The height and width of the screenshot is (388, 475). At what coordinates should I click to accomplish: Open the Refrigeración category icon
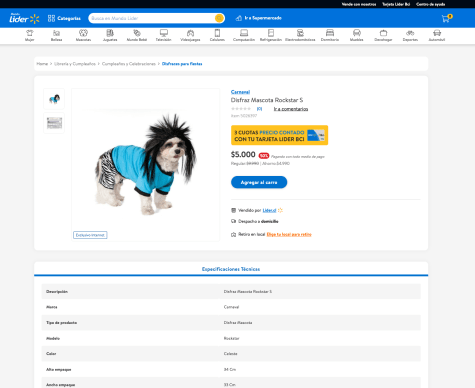(x=271, y=35)
